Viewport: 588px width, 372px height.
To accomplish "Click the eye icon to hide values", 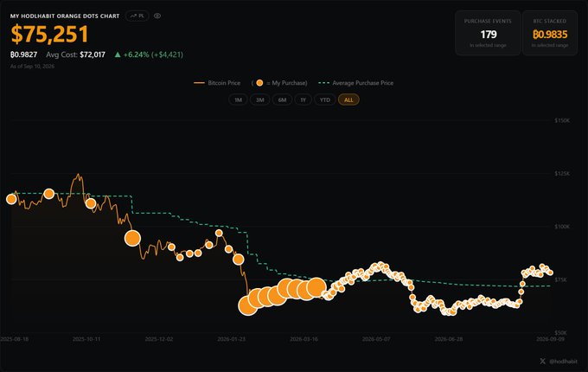I will tap(157, 16).
